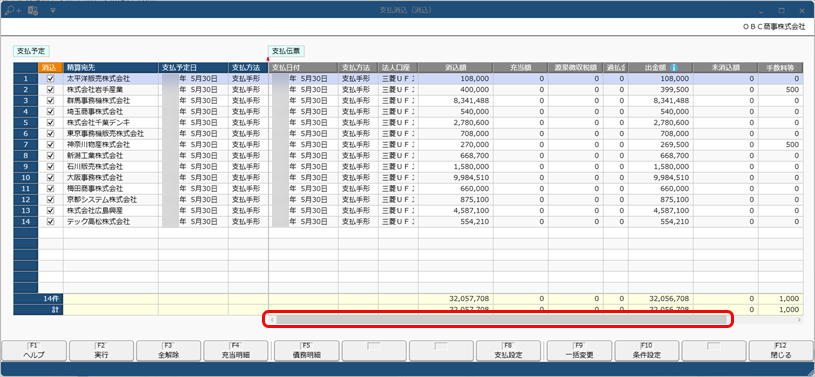Toggle the 消込 checkbox for 群馬事務機株式会社

50,101
